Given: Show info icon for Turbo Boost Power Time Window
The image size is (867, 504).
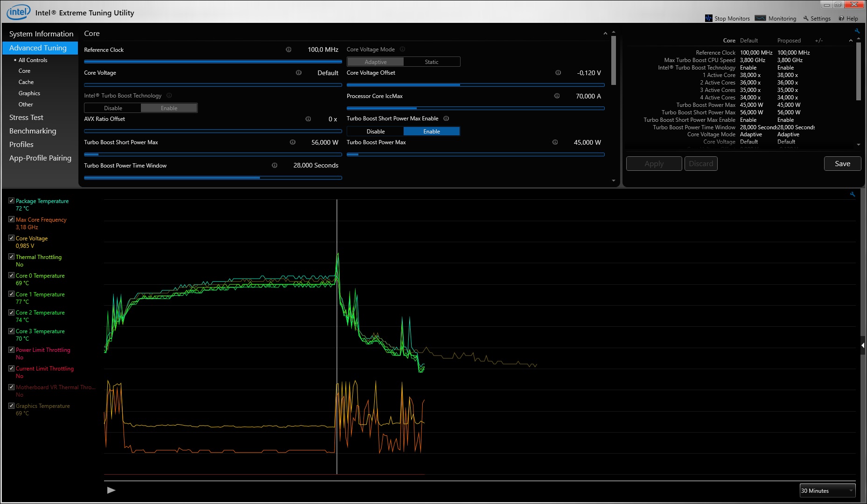Looking at the screenshot, I should click(274, 165).
